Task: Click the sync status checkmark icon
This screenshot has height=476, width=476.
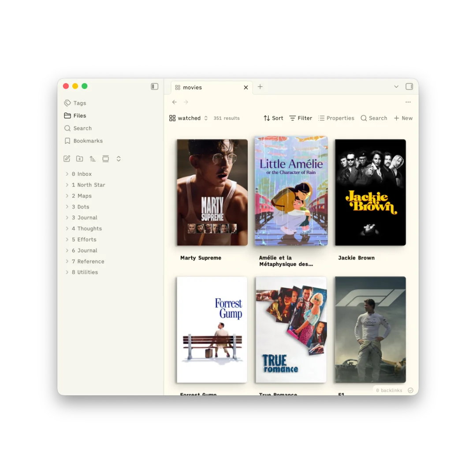Action: [411, 390]
